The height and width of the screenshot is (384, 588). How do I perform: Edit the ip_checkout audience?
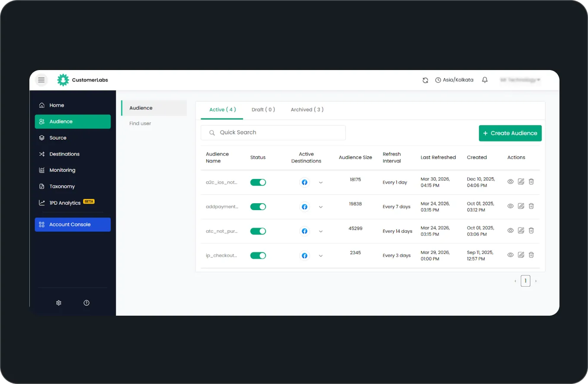pos(521,255)
